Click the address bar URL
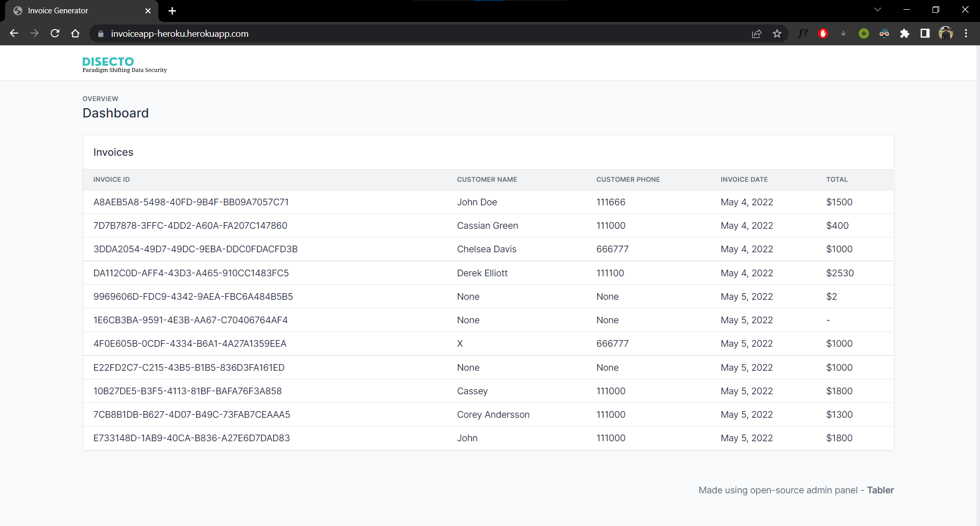This screenshot has height=526, width=980. pos(180,34)
